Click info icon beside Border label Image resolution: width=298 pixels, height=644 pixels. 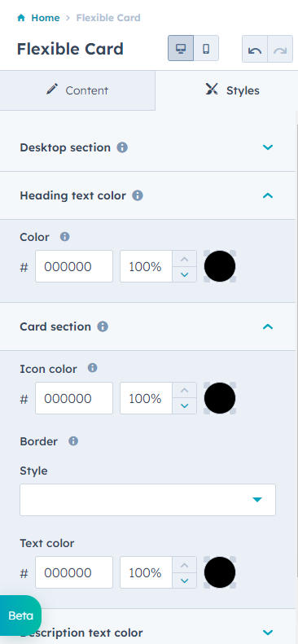pos(73,441)
